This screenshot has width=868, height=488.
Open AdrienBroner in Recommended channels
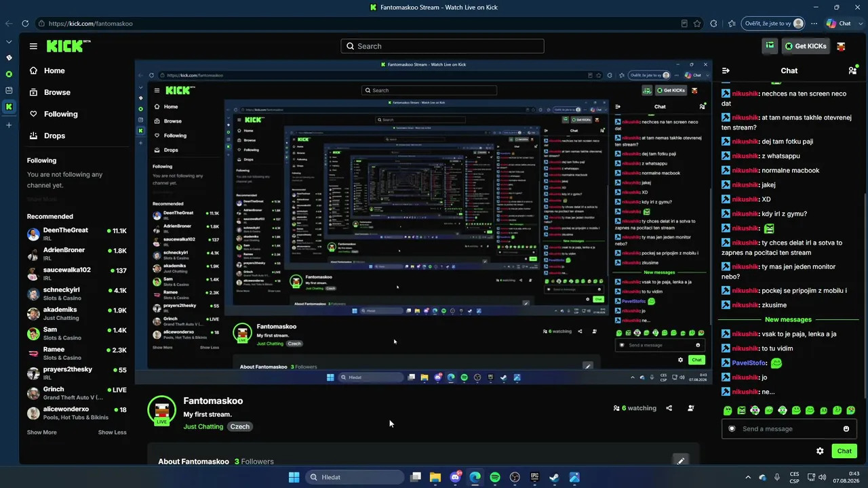click(x=77, y=254)
